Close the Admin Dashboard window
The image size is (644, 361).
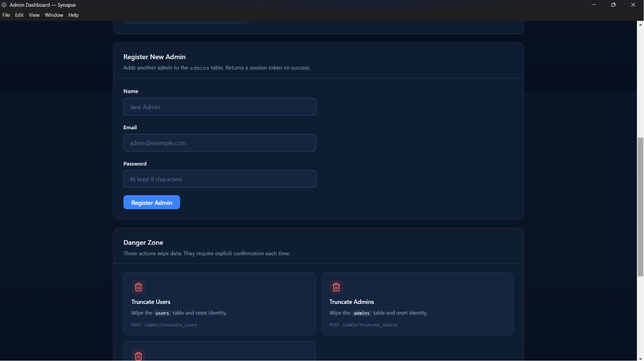633,5
